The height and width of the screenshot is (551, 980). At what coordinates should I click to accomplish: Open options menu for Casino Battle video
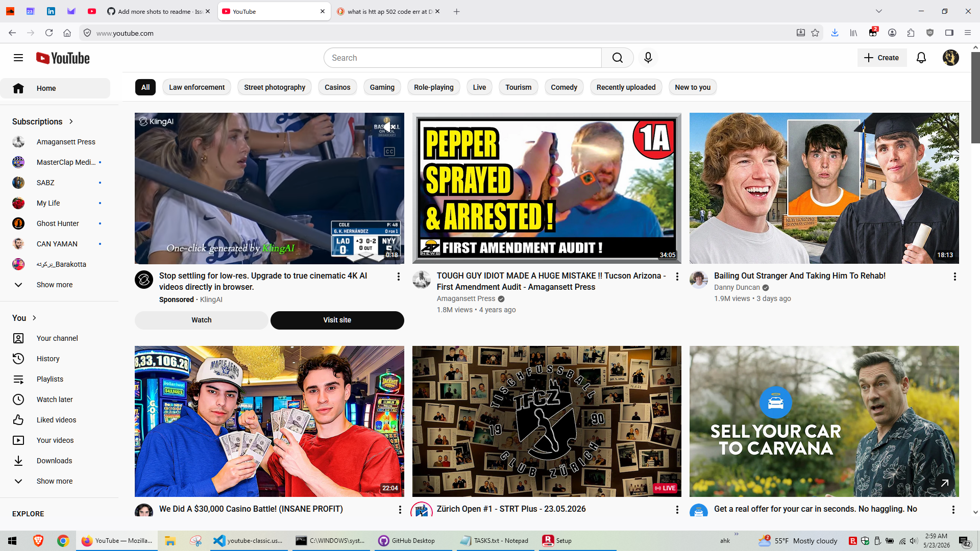point(400,510)
